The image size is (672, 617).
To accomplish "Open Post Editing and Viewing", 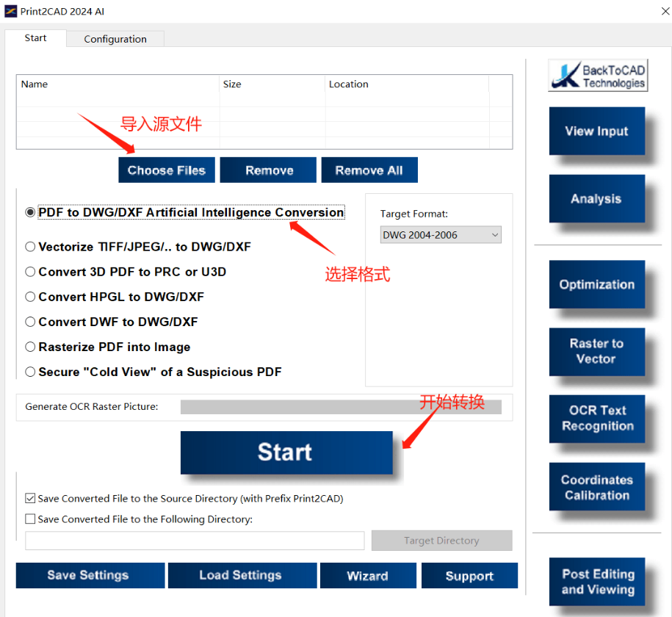I will pyautogui.click(x=596, y=581).
